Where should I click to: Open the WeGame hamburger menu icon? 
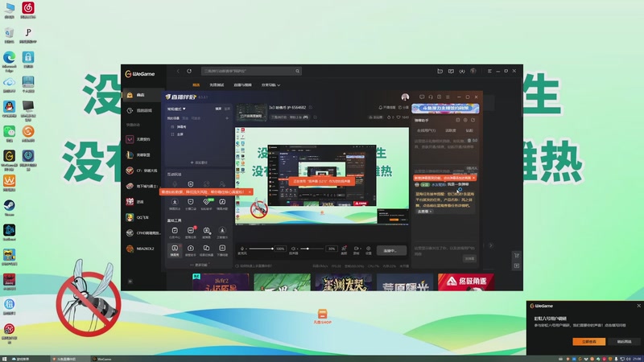pyautogui.click(x=489, y=71)
